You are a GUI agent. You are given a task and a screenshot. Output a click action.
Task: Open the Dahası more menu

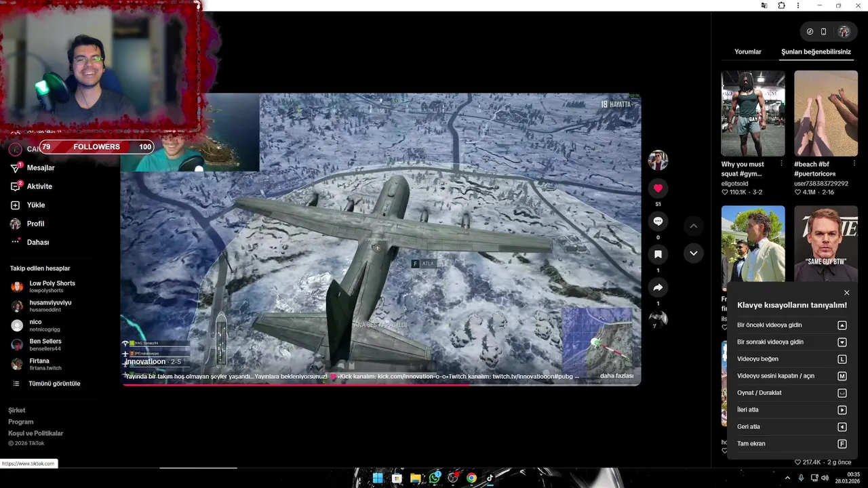38,242
